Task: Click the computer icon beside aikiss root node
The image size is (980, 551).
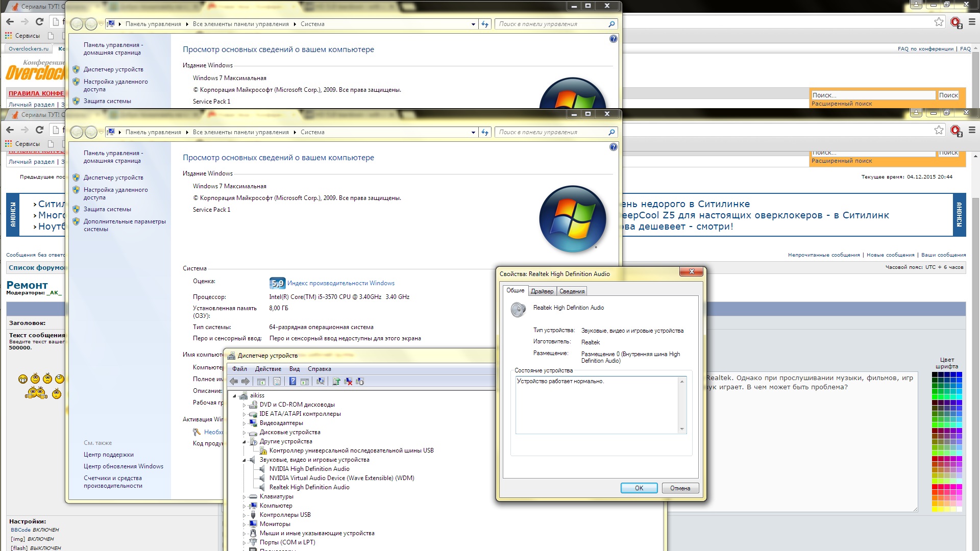Action: click(243, 395)
